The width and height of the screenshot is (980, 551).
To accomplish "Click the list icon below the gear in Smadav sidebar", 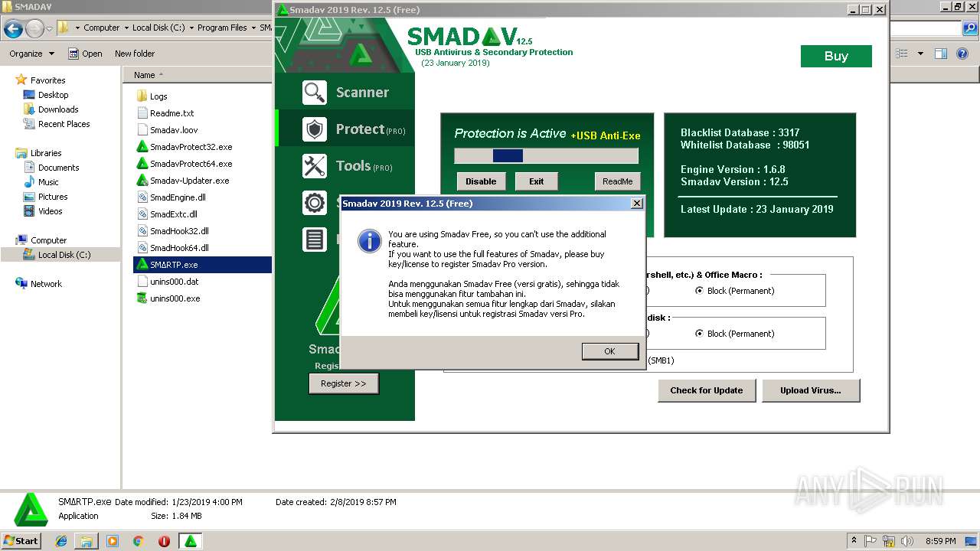I will coord(314,240).
